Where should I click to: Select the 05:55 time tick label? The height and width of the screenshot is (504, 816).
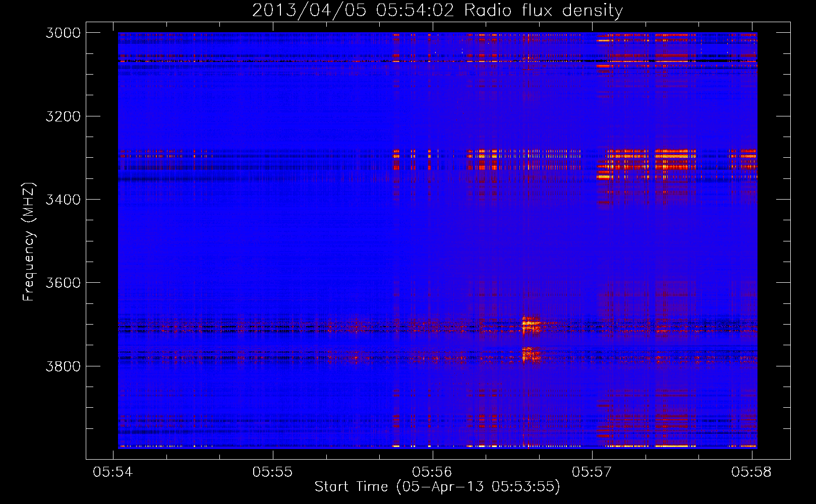click(272, 472)
